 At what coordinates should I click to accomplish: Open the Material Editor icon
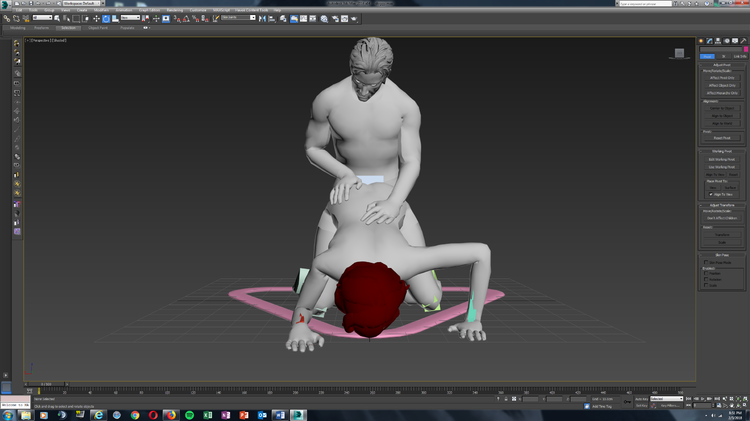pyautogui.click(x=324, y=19)
